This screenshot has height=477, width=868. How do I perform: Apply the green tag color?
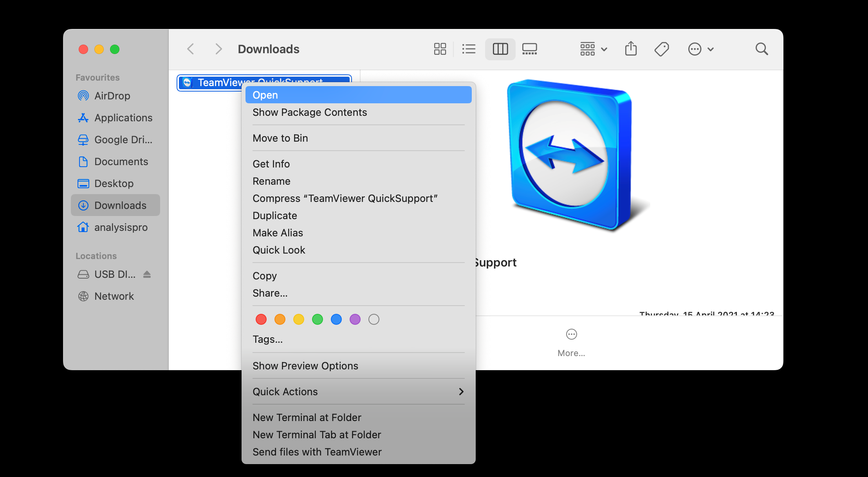click(318, 319)
